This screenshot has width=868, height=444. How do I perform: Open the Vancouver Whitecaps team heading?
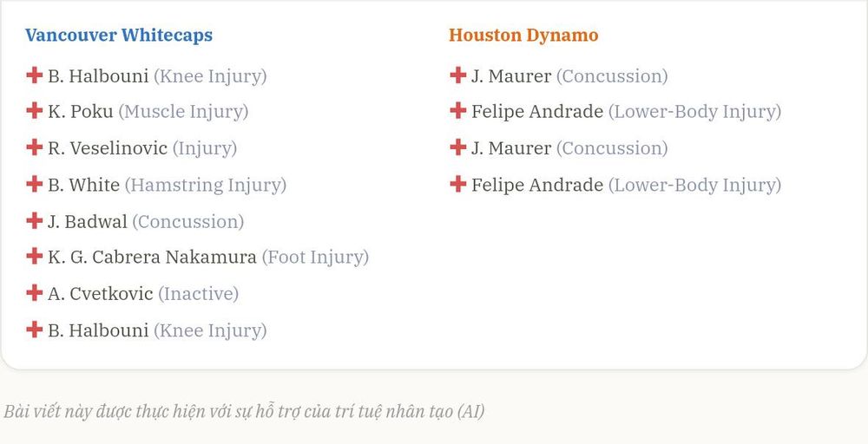pyautogui.click(x=119, y=35)
